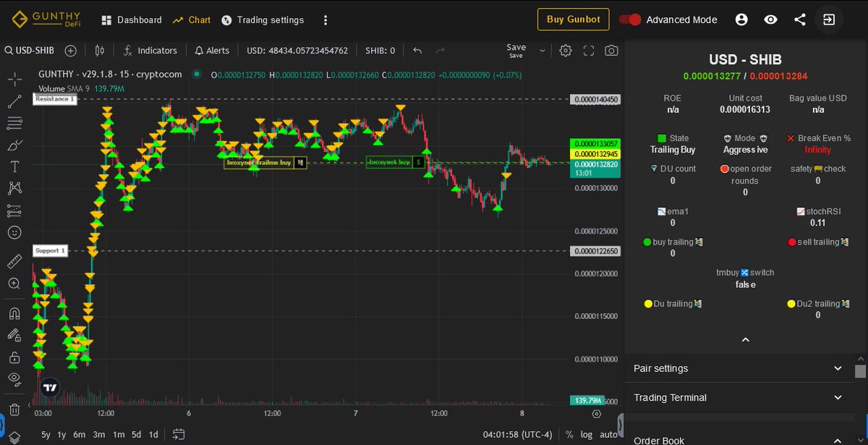The width and height of the screenshot is (868, 445).
Task: Select the 3m time range
Action: pyautogui.click(x=99, y=435)
